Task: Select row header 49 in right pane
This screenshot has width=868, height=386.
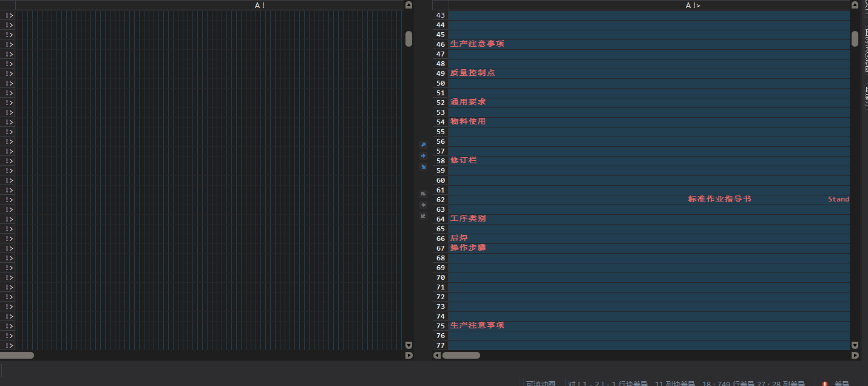Action: pos(441,73)
